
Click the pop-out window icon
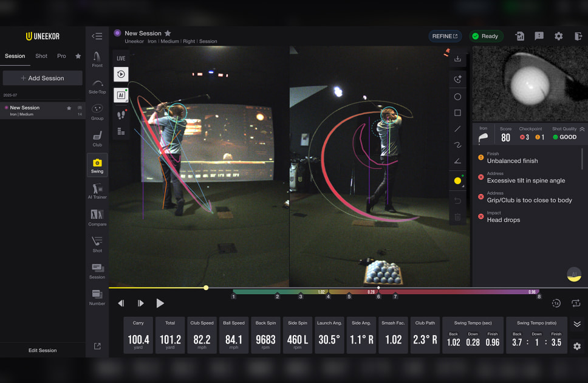pos(97,346)
